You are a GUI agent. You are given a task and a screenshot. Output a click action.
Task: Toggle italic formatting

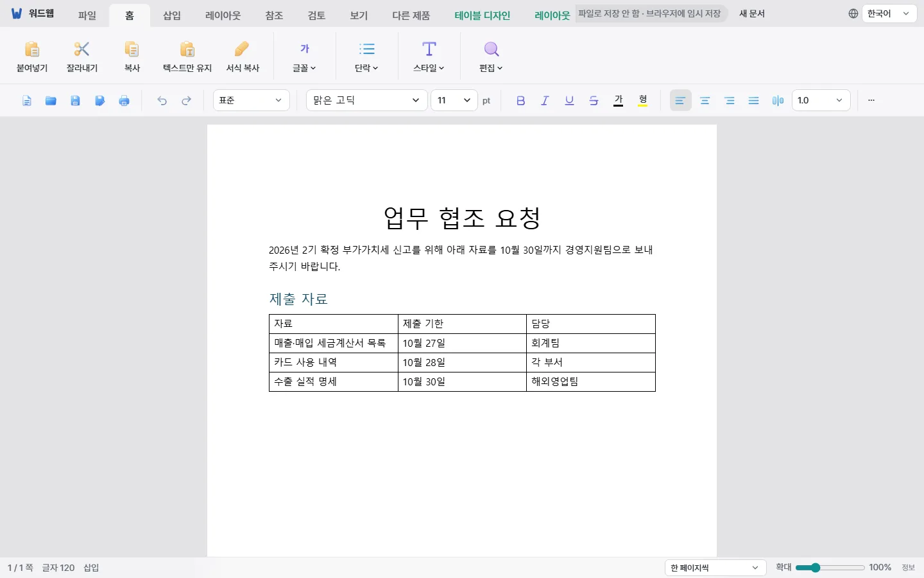(x=545, y=101)
